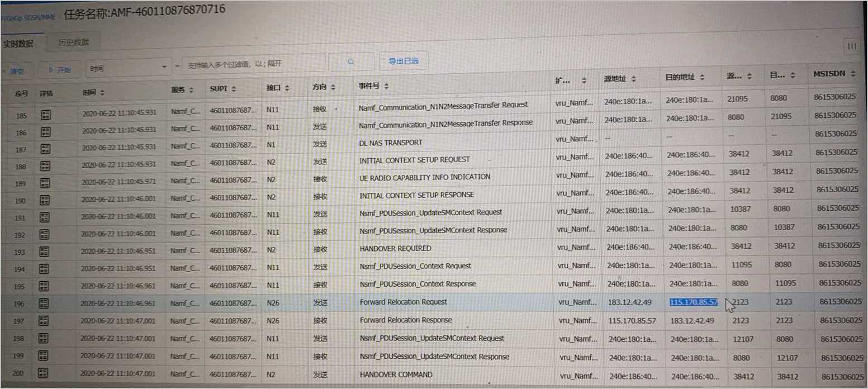Click the 开始 start button

pyautogui.click(x=59, y=70)
